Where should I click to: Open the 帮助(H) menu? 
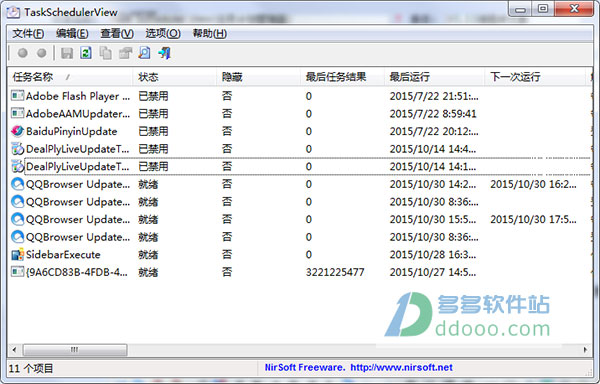tap(209, 34)
